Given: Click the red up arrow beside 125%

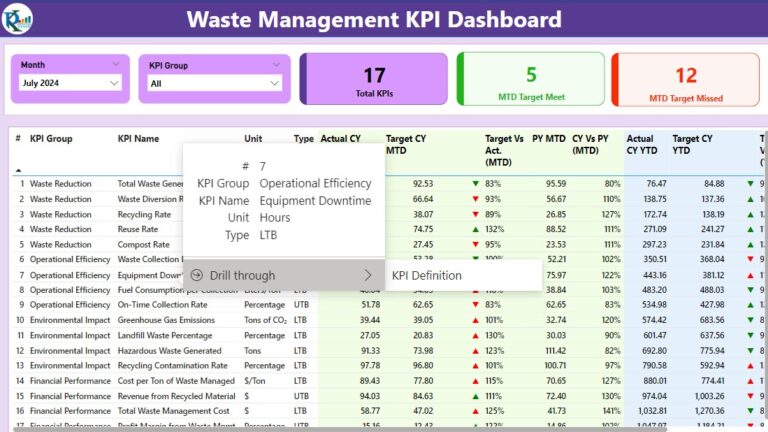Looking at the screenshot, I should (475, 410).
